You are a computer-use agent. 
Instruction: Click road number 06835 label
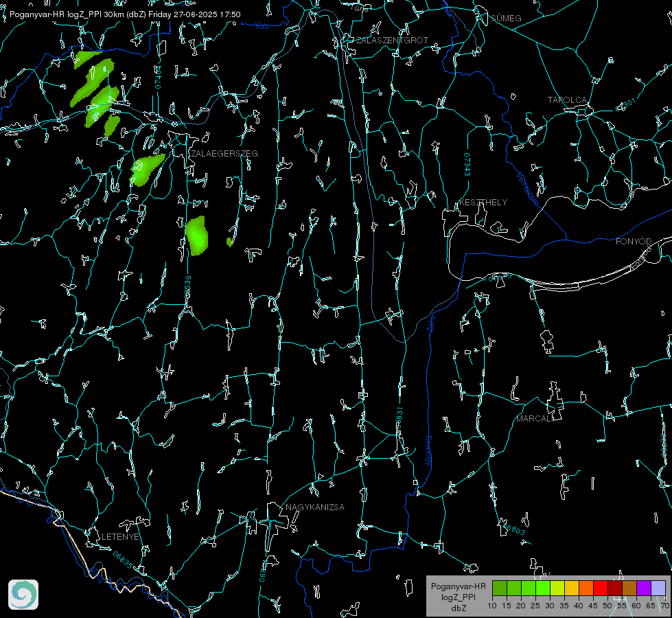123,560
